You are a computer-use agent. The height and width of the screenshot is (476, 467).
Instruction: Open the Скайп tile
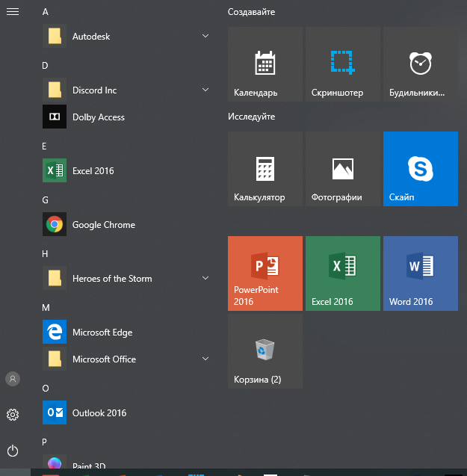[x=421, y=169]
